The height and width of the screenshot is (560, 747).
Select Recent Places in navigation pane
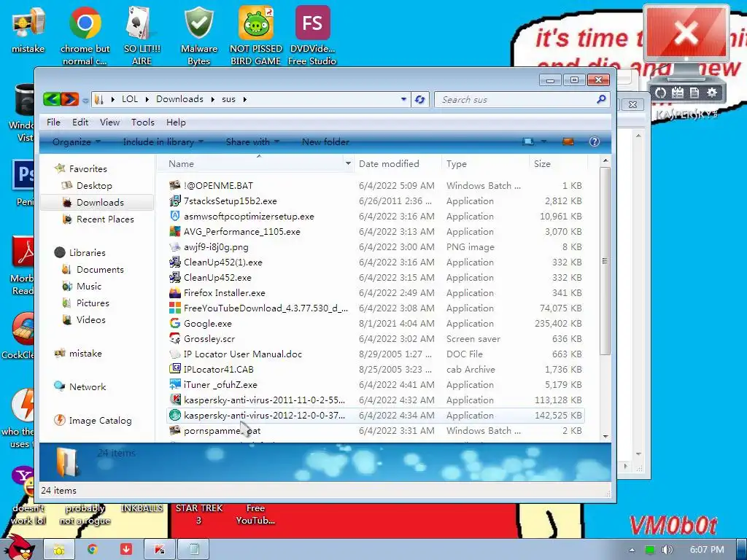pyautogui.click(x=105, y=219)
